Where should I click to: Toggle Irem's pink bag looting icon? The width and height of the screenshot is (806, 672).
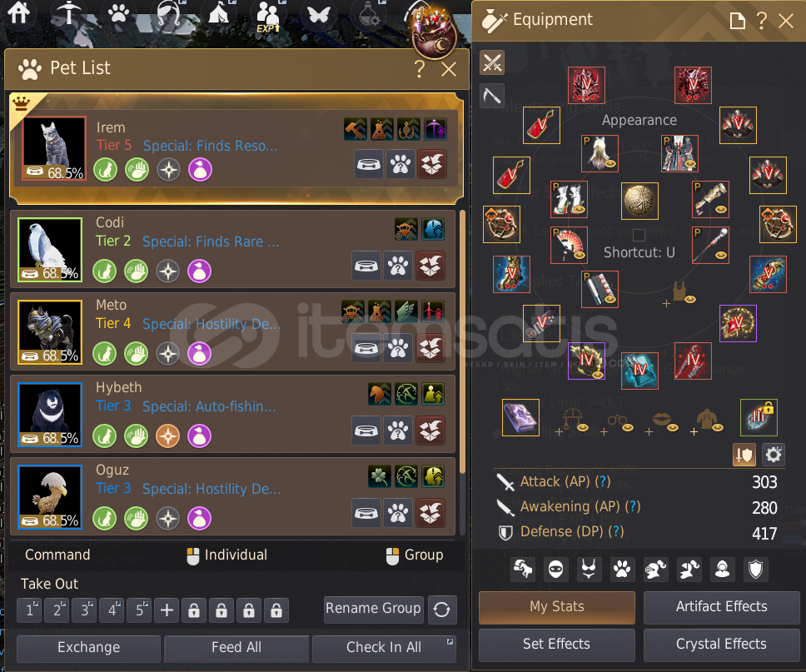pyautogui.click(x=201, y=170)
